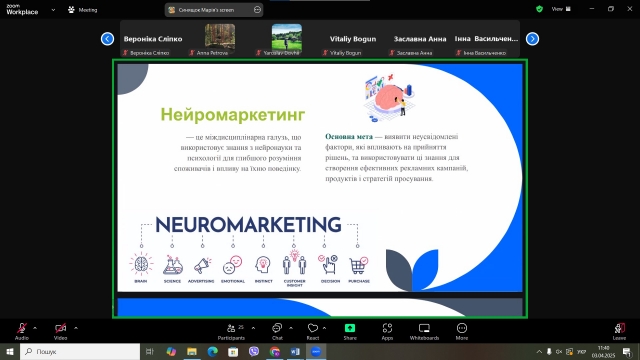Show next participants with right arrow

(x=532, y=39)
